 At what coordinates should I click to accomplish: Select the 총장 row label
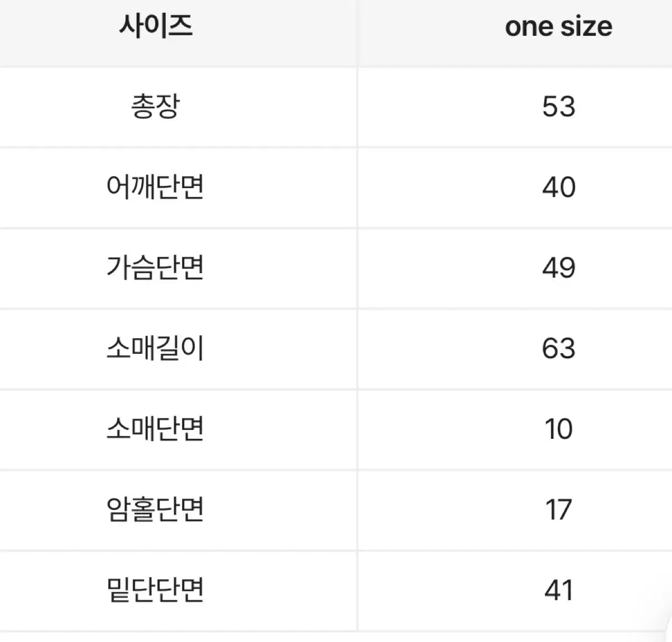point(156,106)
